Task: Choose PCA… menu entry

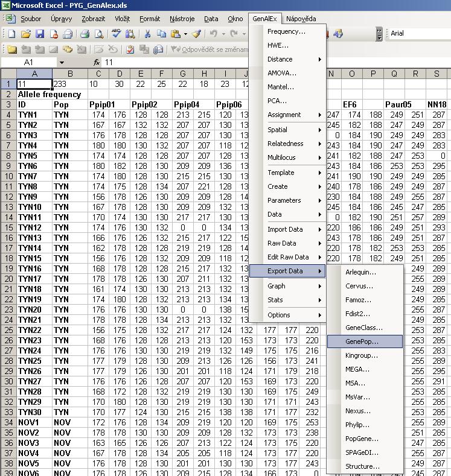Action: tap(287, 101)
